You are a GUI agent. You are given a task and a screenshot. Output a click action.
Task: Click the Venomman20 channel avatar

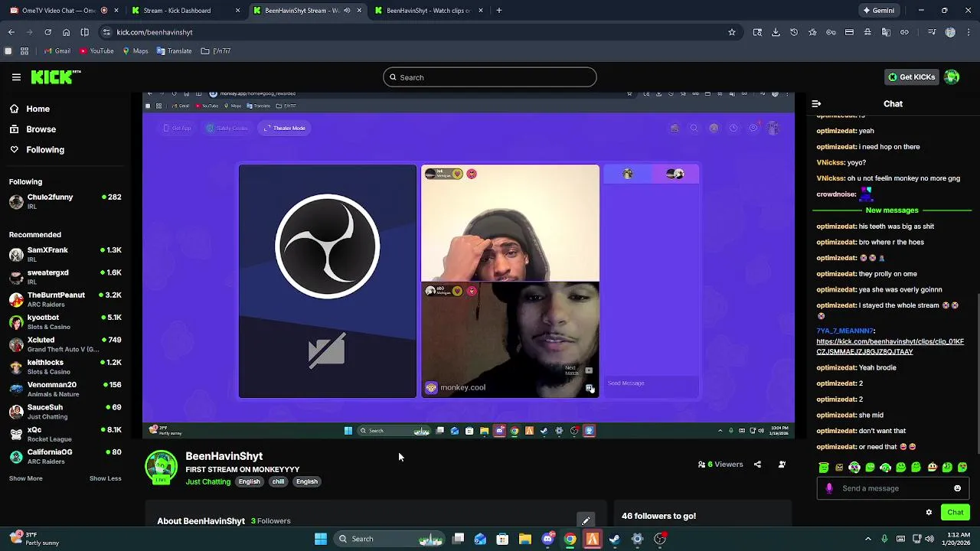(x=16, y=389)
